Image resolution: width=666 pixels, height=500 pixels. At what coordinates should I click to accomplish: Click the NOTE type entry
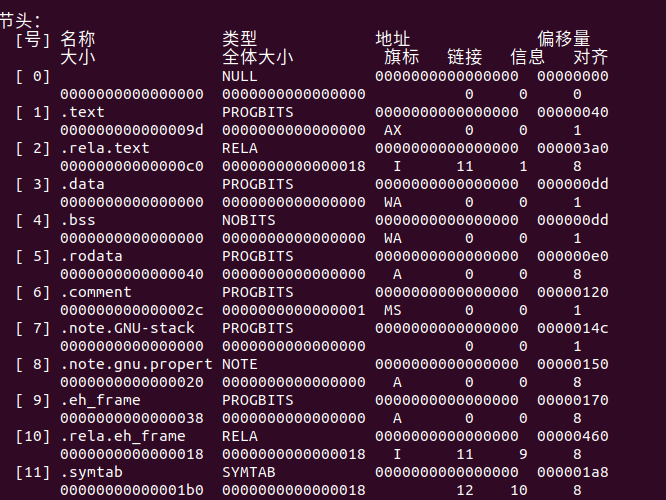pos(240,364)
